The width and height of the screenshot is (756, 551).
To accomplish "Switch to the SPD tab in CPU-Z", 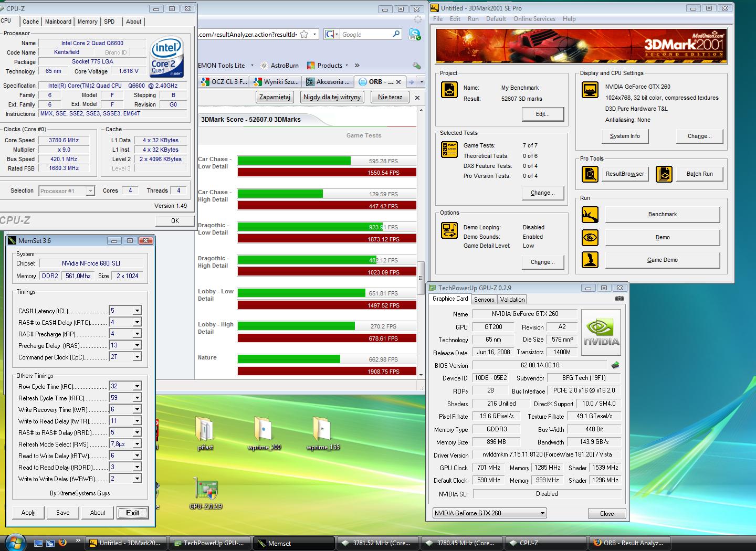I will point(109,22).
